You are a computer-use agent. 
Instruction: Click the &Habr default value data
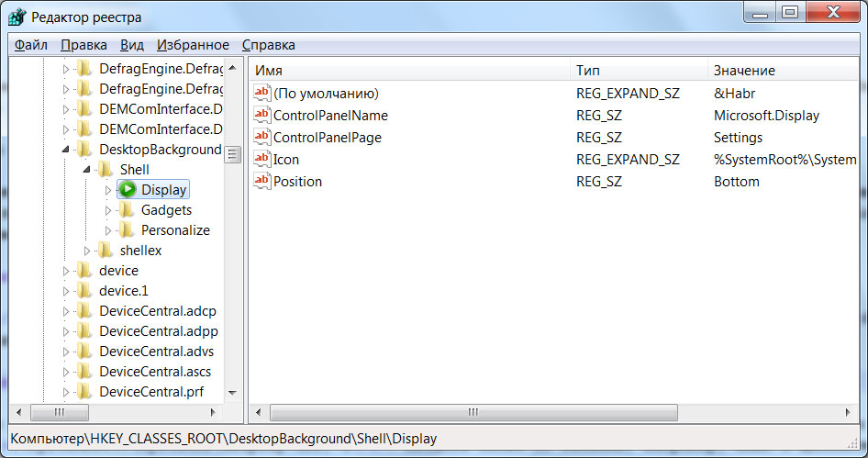(734, 93)
